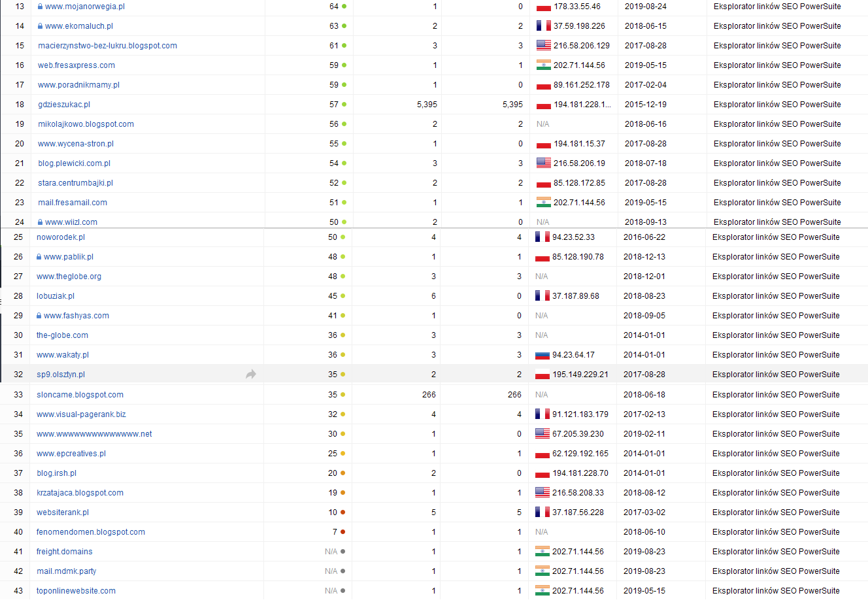Open the sp9.olsztyn.pl link

pos(61,375)
